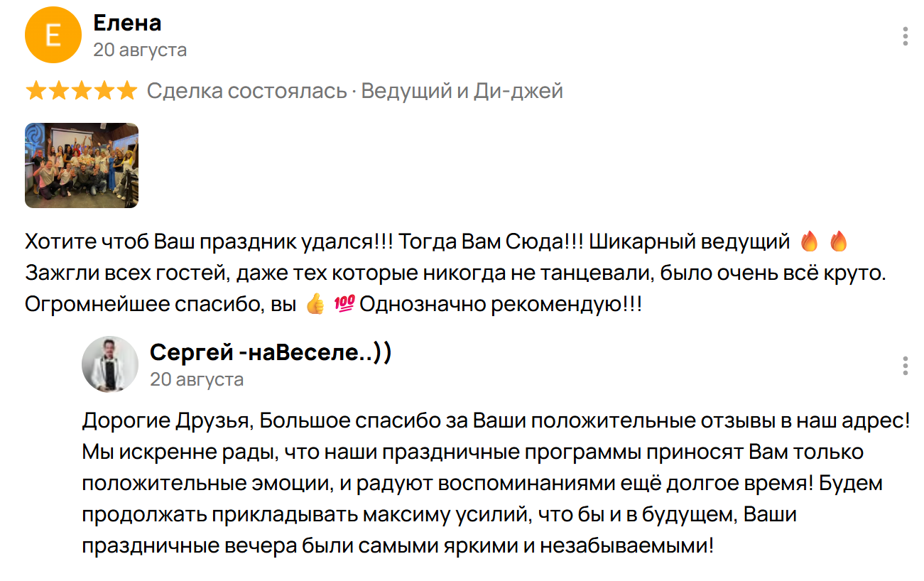Screen dimensions: 924x581
Task: Open Сергей's profile photo avatar
Action: pos(110,364)
